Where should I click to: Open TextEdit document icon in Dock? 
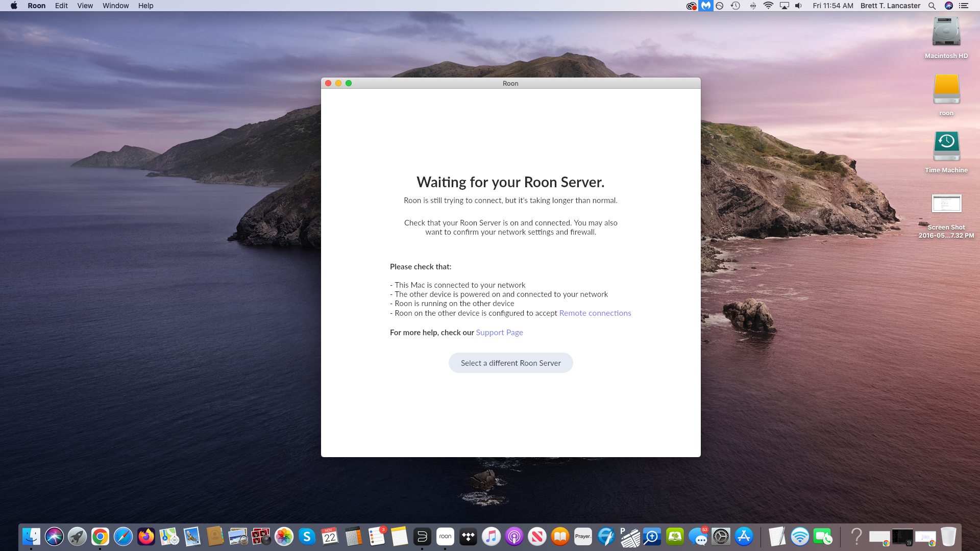point(777,536)
